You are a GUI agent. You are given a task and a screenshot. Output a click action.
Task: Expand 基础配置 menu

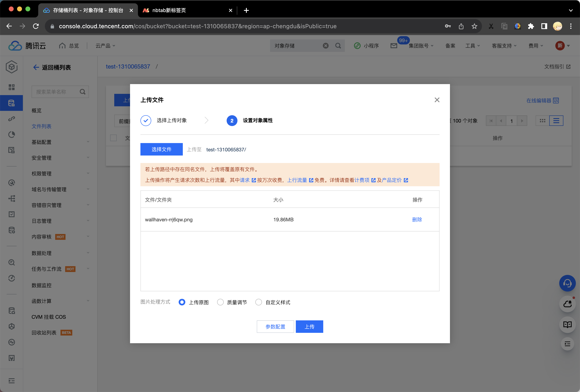tap(60, 142)
